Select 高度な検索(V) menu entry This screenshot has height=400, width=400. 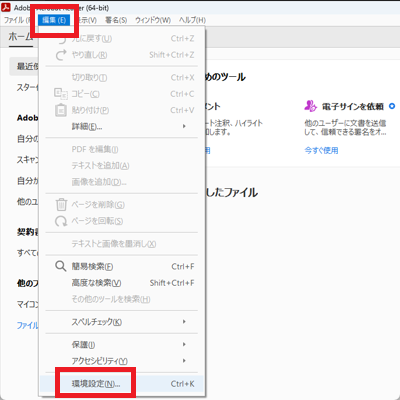pos(122,283)
